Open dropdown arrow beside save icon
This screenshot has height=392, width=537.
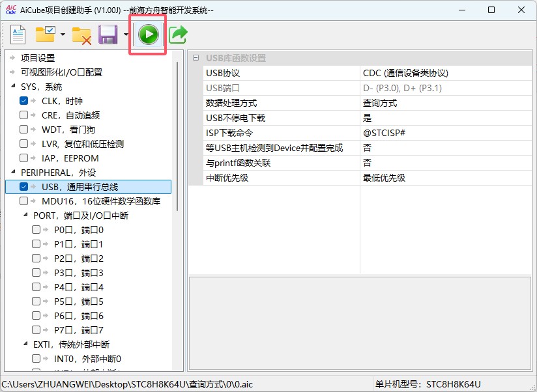click(x=126, y=35)
